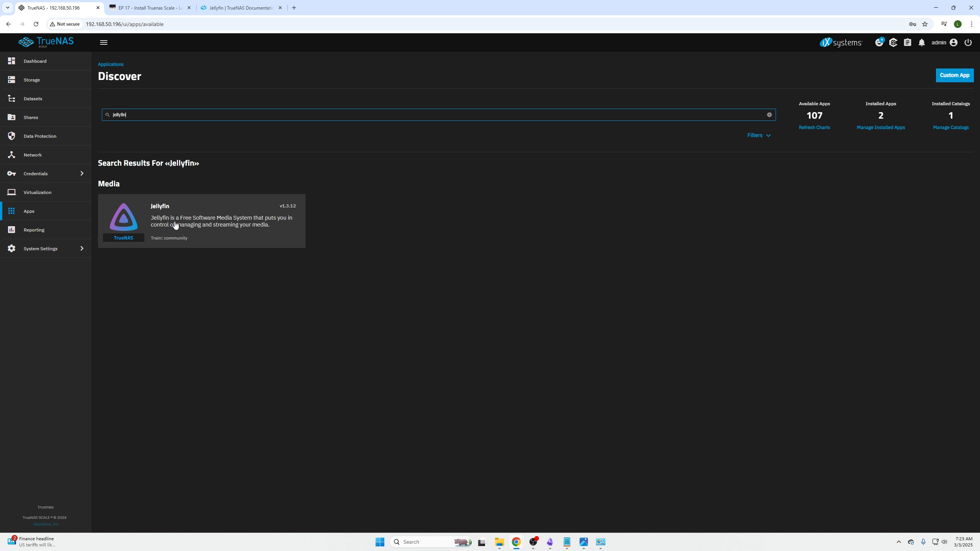Open the Reporting page
The image size is (980, 551).
[x=46, y=230]
